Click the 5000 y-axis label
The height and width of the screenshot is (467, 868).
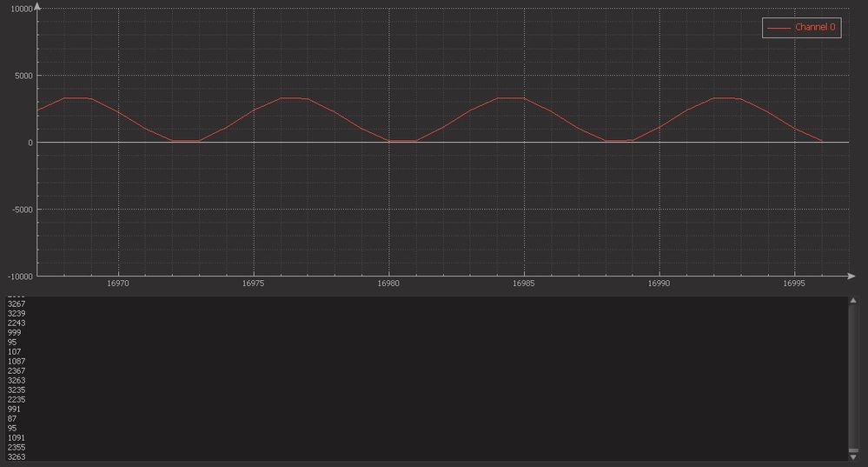pos(23,76)
